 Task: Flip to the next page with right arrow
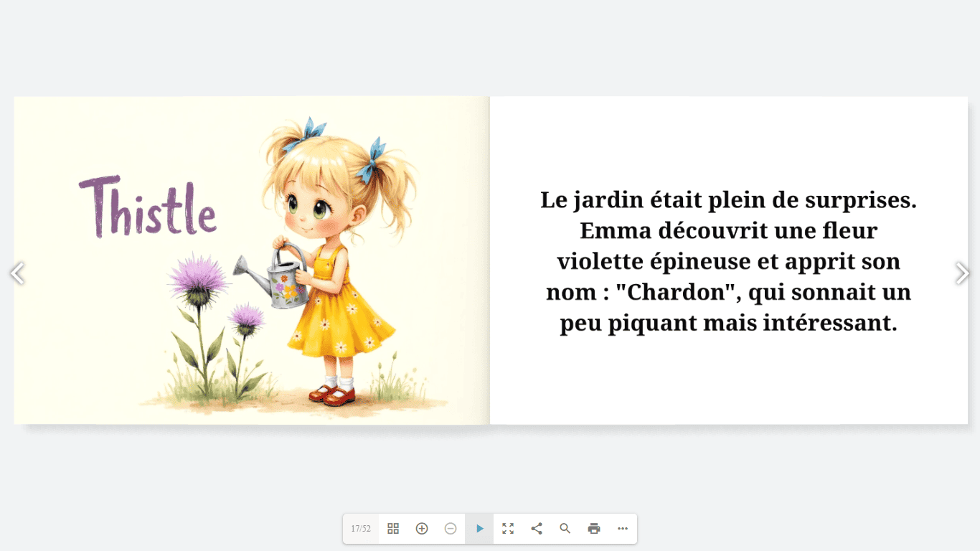pyautogui.click(x=962, y=273)
